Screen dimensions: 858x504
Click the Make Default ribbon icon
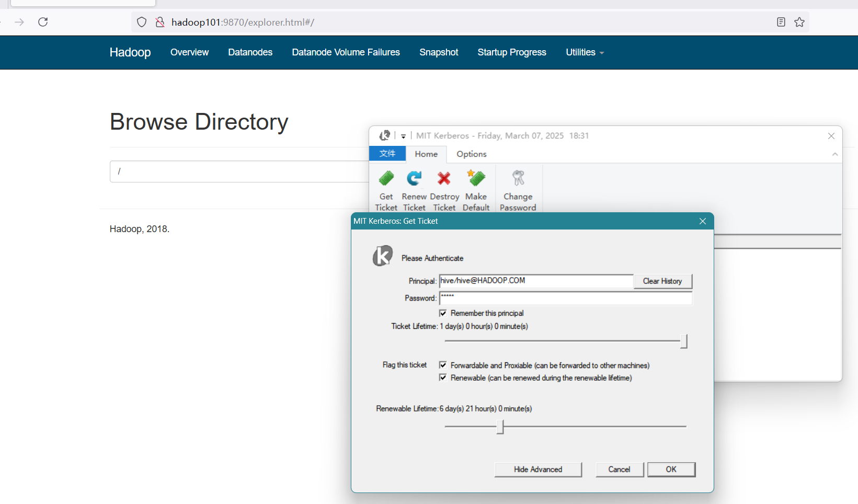[476, 178]
